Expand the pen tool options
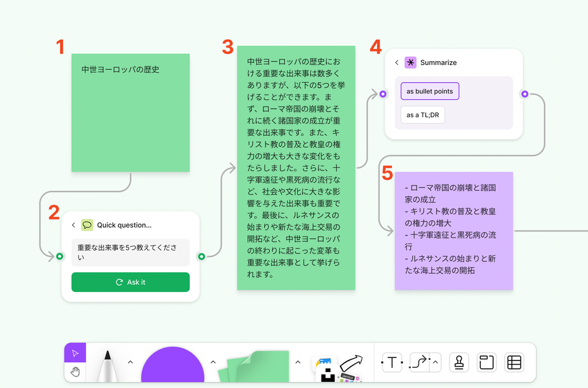The height and width of the screenshot is (388, 588). pyautogui.click(x=130, y=362)
